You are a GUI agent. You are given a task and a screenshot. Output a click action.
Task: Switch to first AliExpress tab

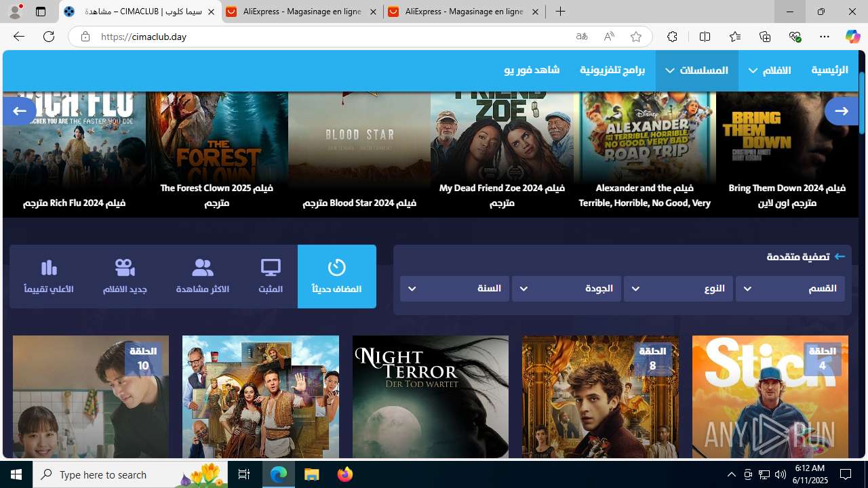(302, 12)
